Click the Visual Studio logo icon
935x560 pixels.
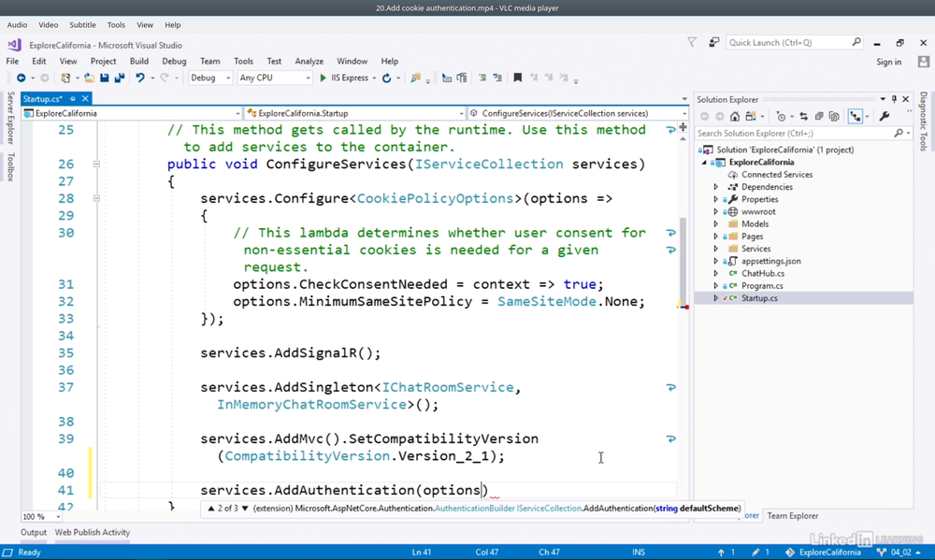click(x=14, y=45)
